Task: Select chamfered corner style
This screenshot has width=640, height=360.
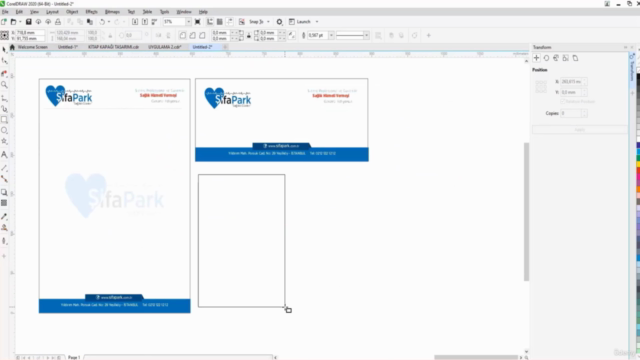Action: (x=202, y=36)
